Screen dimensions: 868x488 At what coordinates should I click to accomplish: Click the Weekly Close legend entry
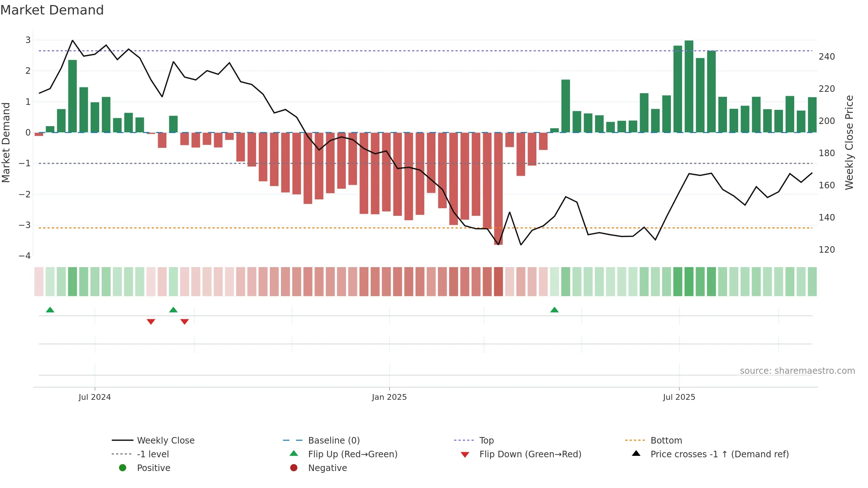pyautogui.click(x=153, y=440)
